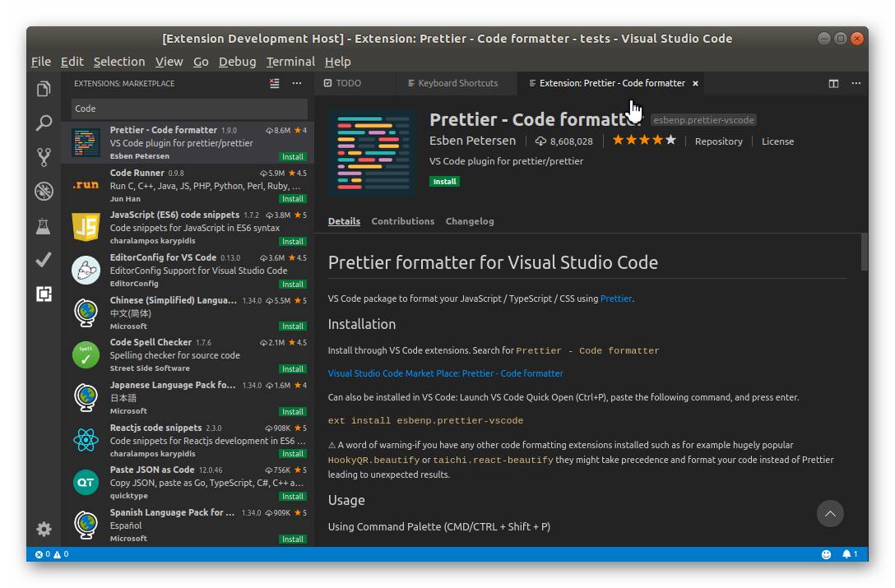Open the Selection menu
This screenshot has width=895, height=588.
coord(119,62)
